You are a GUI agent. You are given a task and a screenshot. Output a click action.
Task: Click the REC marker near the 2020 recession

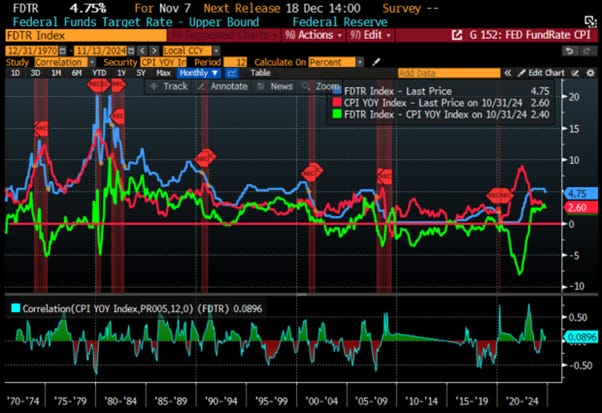500,196
